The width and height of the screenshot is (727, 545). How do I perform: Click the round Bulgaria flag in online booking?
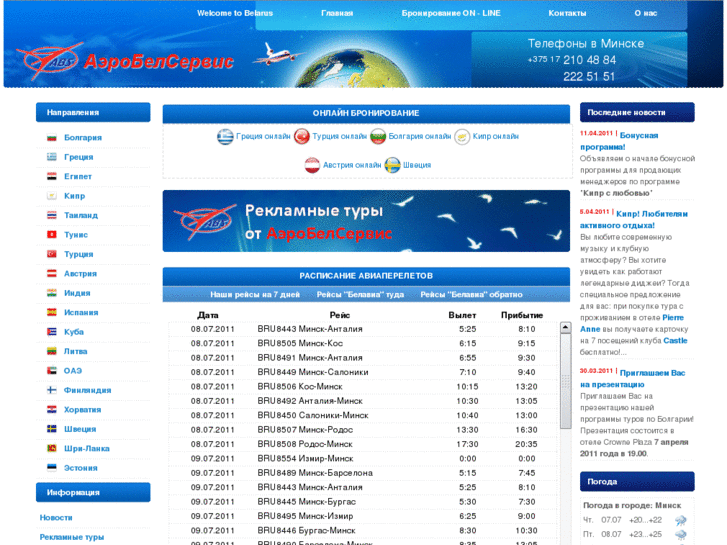click(x=378, y=137)
